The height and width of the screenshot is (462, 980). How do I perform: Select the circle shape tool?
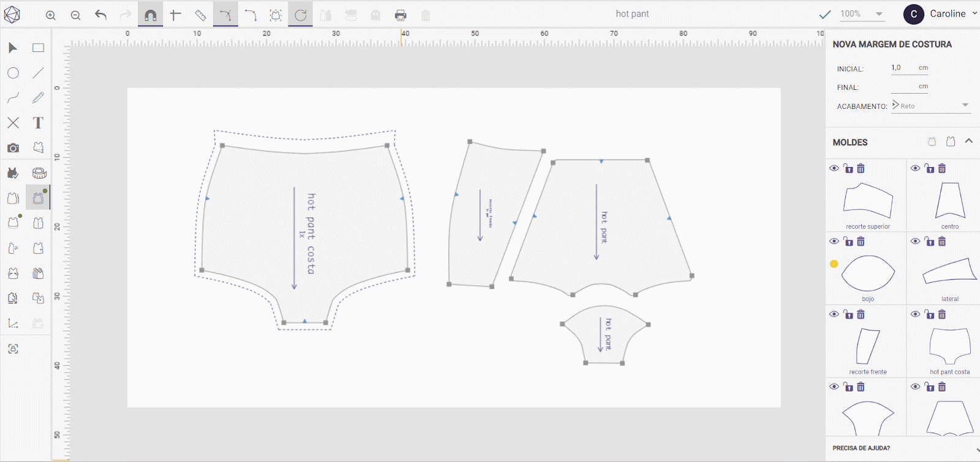coord(13,73)
